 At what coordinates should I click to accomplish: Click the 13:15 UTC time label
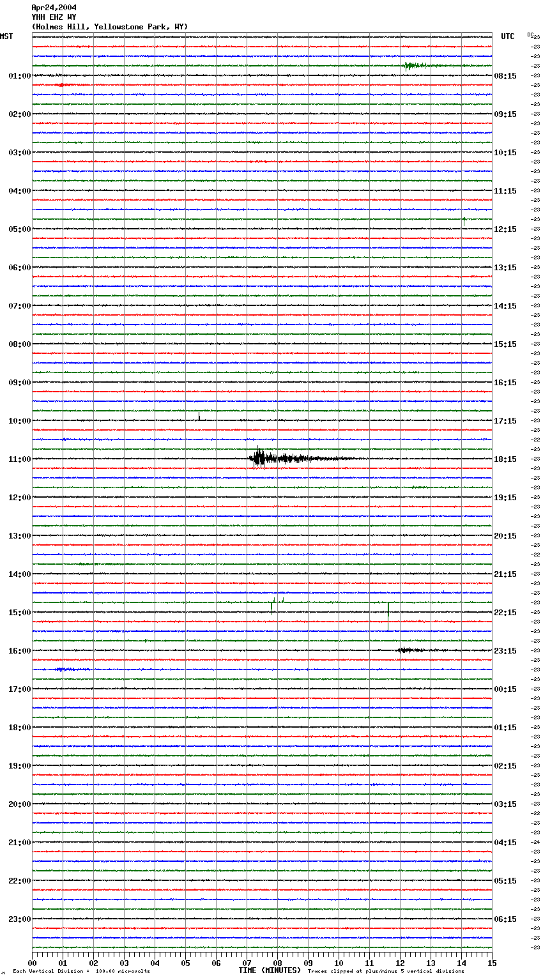505,268
